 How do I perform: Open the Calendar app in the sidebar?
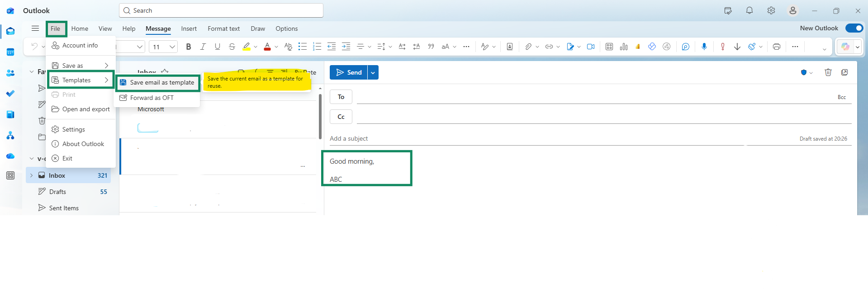click(10, 52)
